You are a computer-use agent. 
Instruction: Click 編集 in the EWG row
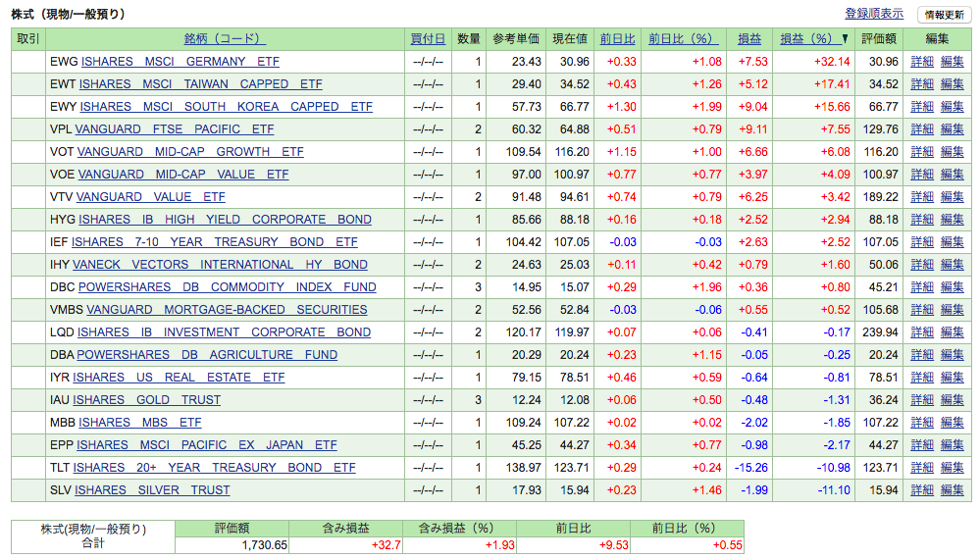[952, 61]
